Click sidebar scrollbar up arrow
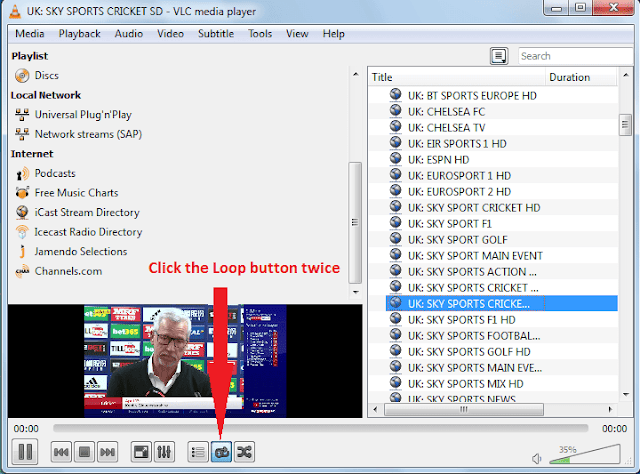Screen dimensions: 640x474 coord(356,74)
